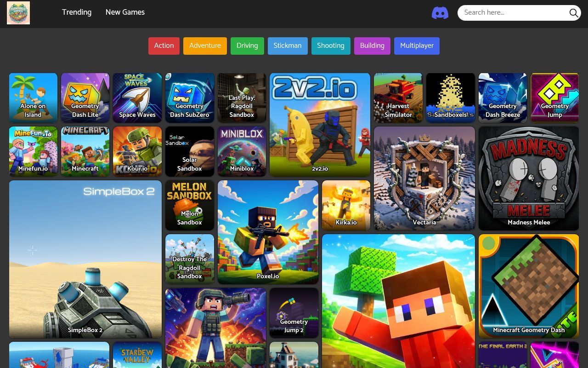Screen dimensions: 588x368
Task: Launch Destroy The Ragdoll Sandbox
Action: pos(190,259)
